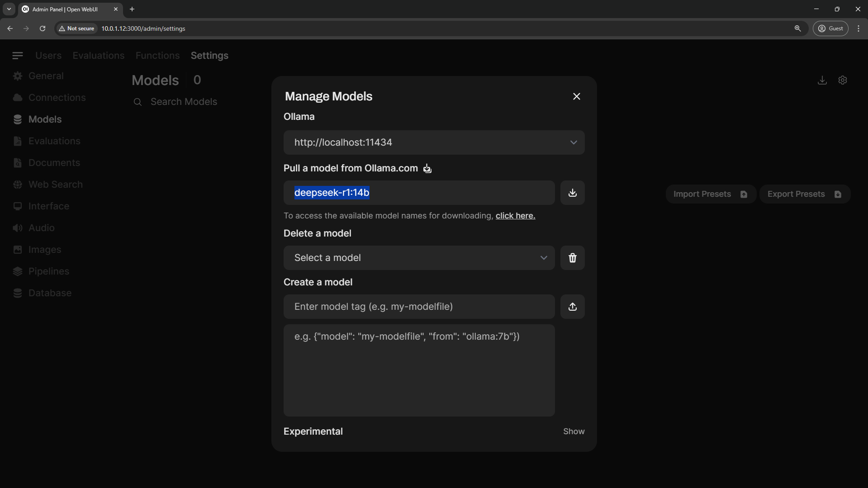The width and height of the screenshot is (868, 488).
Task: Reload the page with browser refresh
Action: click(x=43, y=28)
